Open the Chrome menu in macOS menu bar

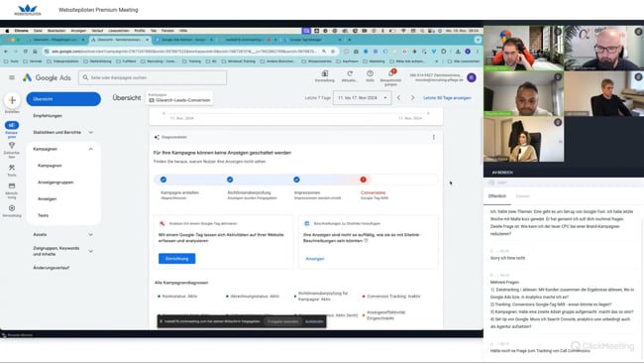click(22, 31)
